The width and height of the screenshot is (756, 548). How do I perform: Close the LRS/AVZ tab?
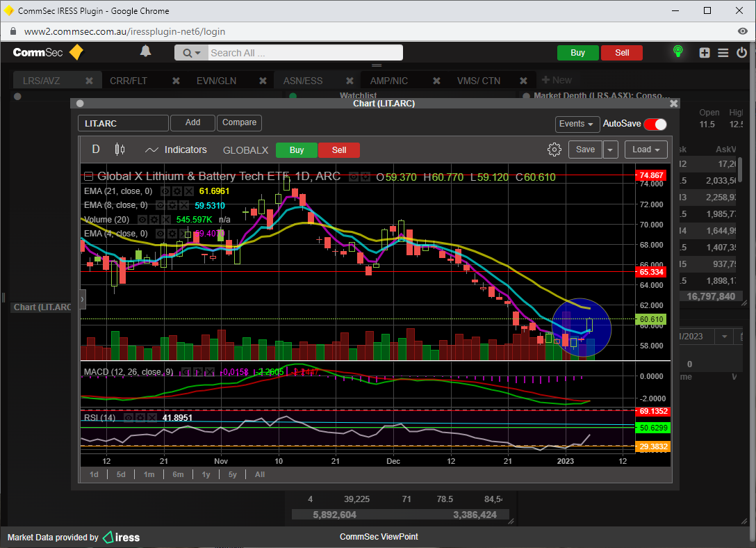coord(89,81)
